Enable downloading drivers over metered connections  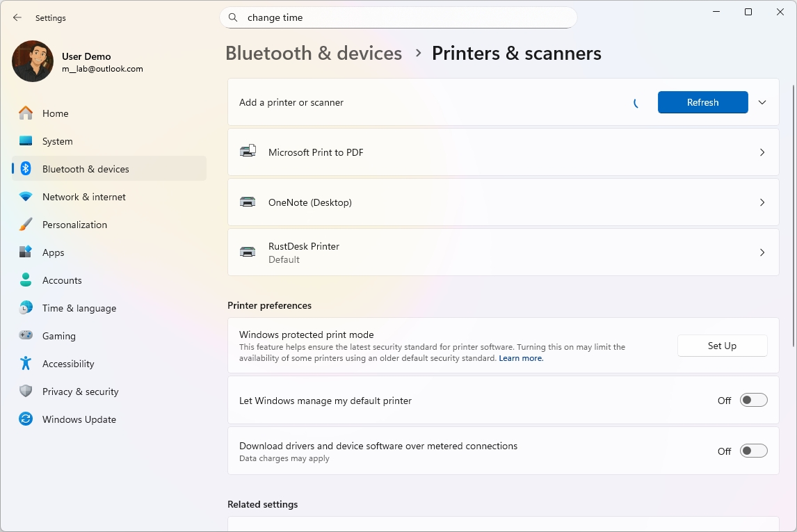pos(753,451)
